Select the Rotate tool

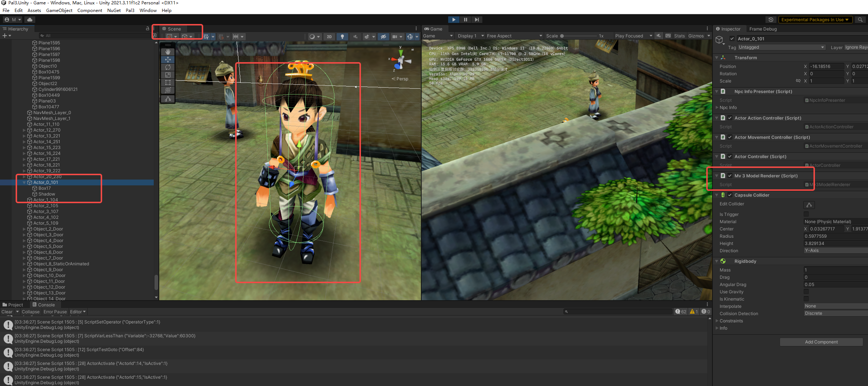click(168, 67)
